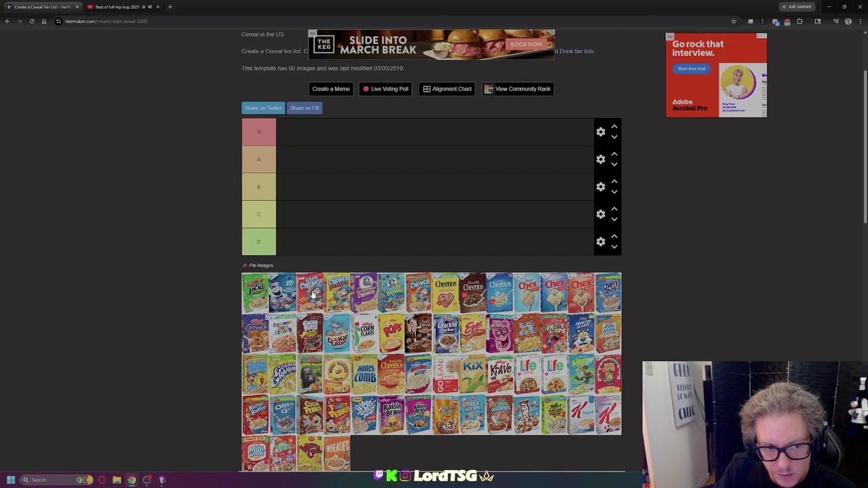Click the Create a Meme button

pyautogui.click(x=331, y=89)
